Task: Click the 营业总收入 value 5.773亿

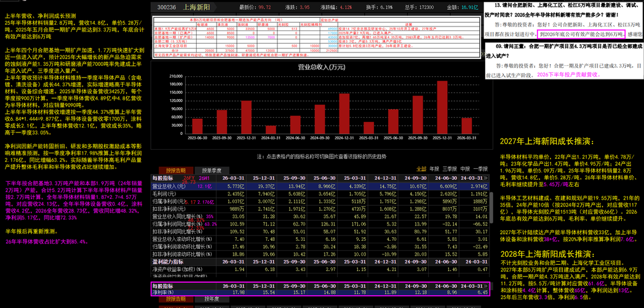Action: coord(237,186)
